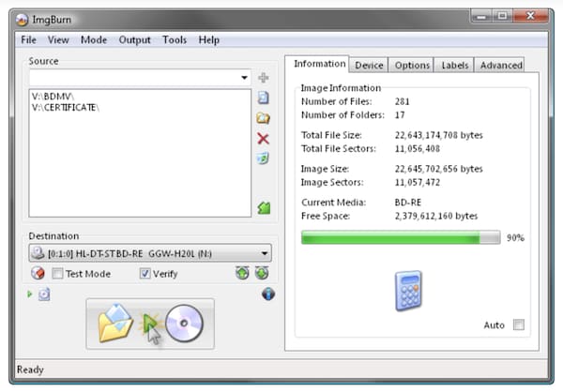Click the 90% disc usage progress bar

click(x=401, y=237)
